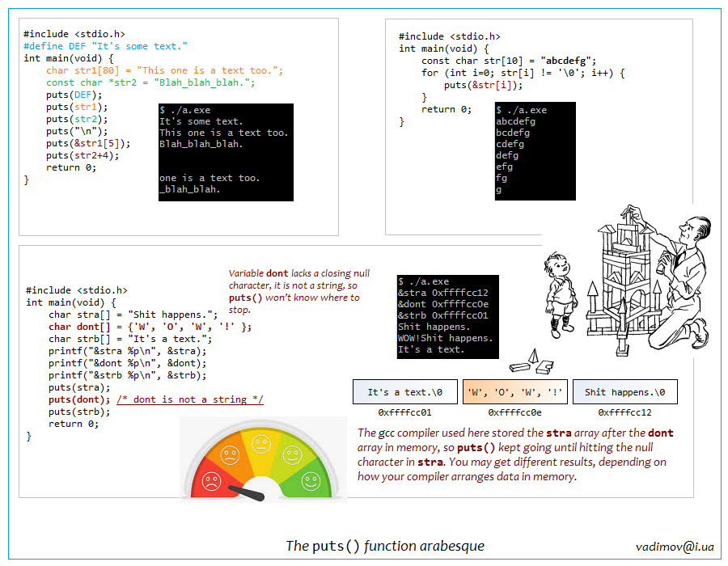Click the last terminal output line "g"
This screenshot has height=566, width=728.
point(498,190)
